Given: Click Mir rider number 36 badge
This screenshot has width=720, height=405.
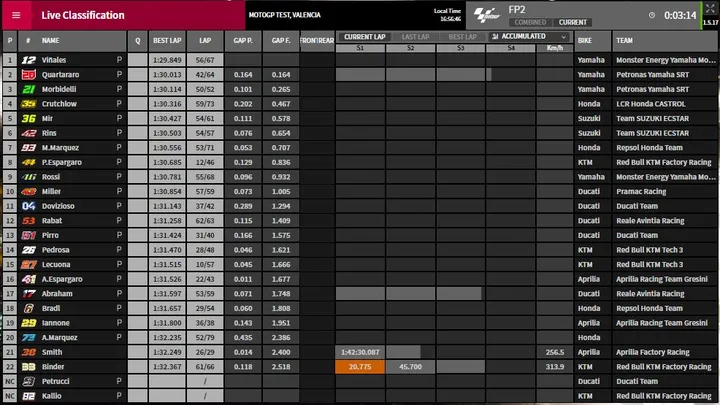Looking at the screenshot, I should point(28,118).
